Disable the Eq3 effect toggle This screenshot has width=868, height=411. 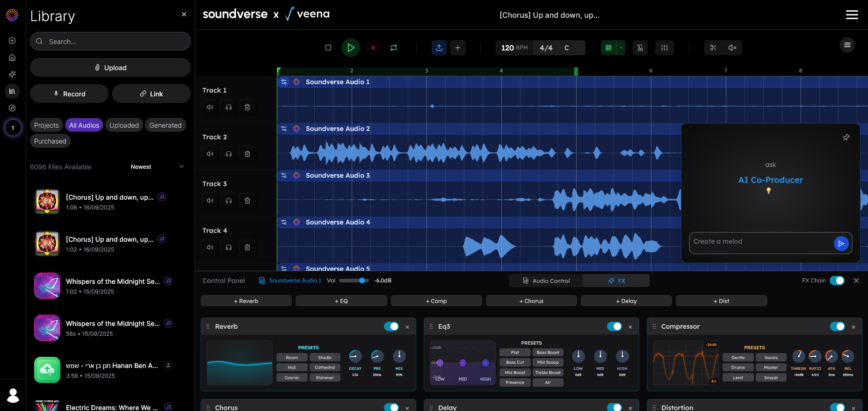coord(615,326)
